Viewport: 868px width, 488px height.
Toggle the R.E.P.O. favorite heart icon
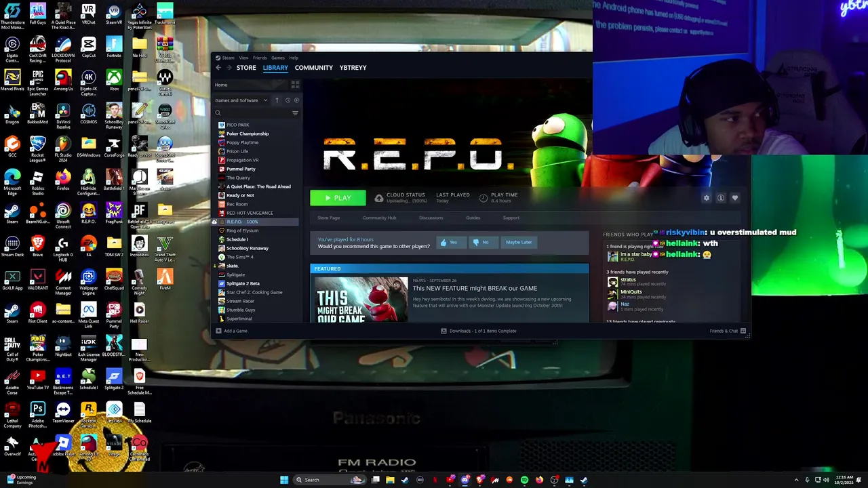(735, 198)
